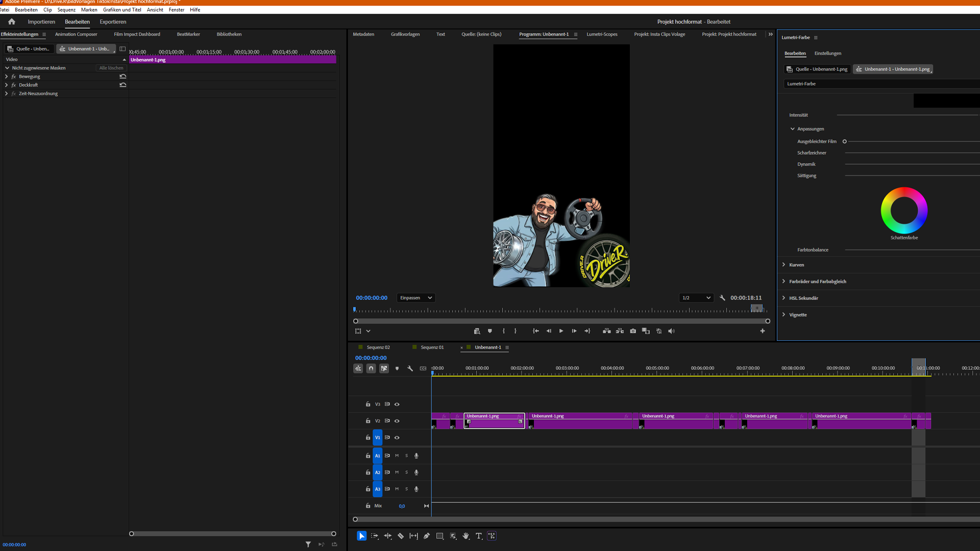Click the Lift button
The image size is (980, 551).
pos(607,331)
